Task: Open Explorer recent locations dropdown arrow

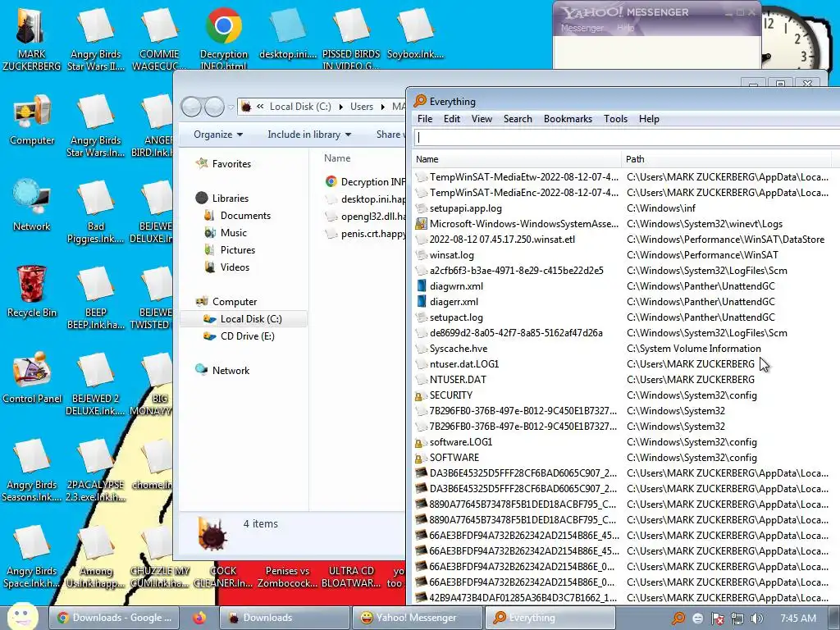Action: pyautogui.click(x=231, y=107)
